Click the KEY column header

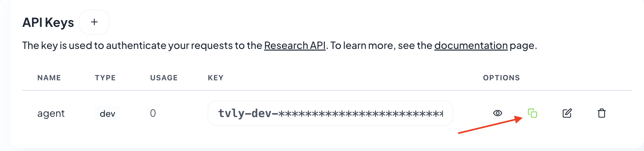pyautogui.click(x=216, y=78)
